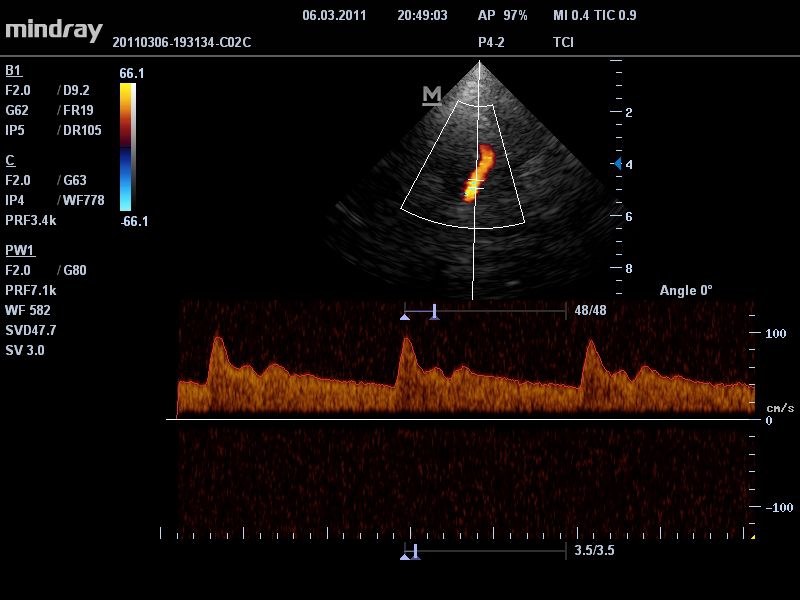Click the vertical handle on 3.5/3.5 slider
Image resolution: width=800 pixels, height=600 pixels.
[415, 551]
